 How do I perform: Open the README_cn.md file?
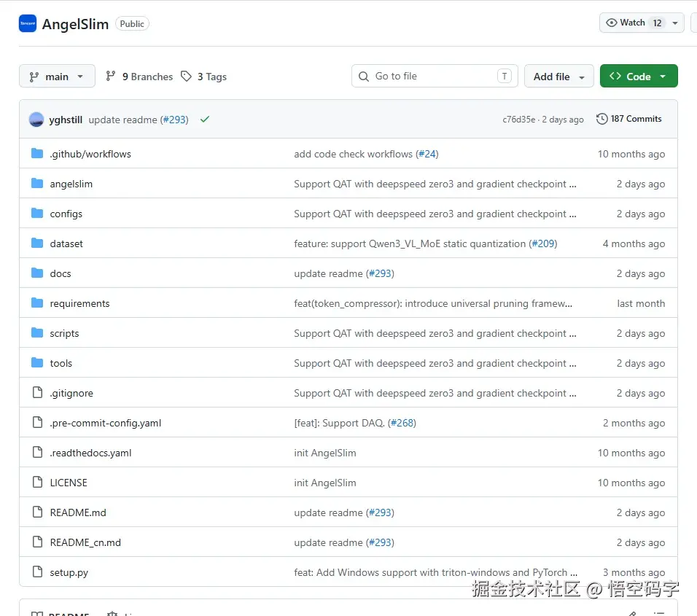[x=85, y=542]
